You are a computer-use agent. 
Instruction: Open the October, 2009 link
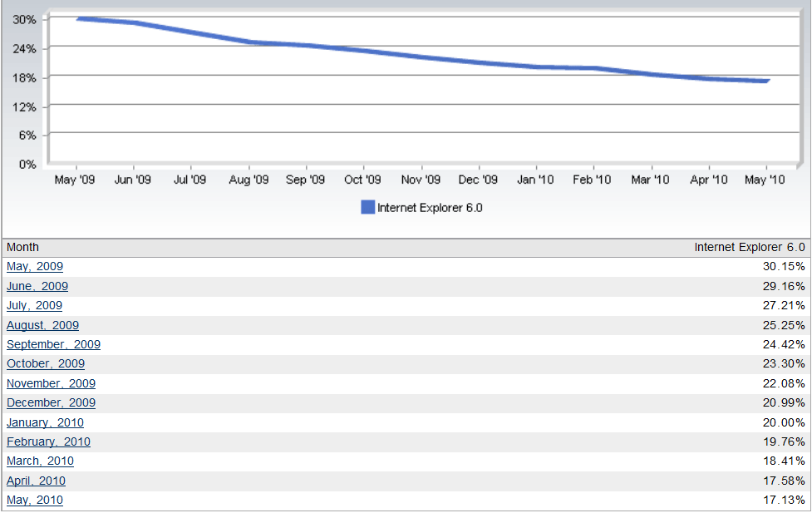[x=46, y=363]
